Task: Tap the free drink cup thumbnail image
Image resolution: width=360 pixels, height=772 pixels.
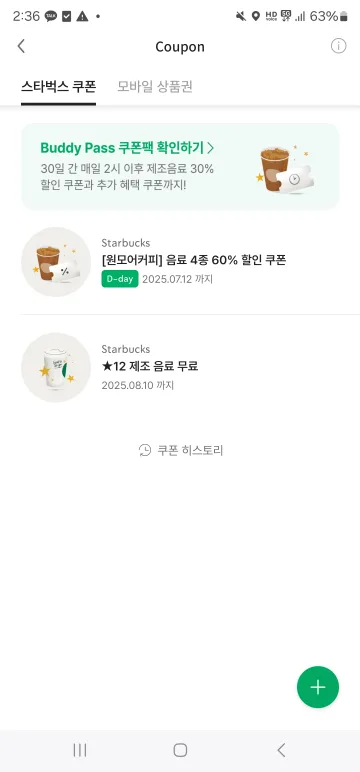Action: 56,367
